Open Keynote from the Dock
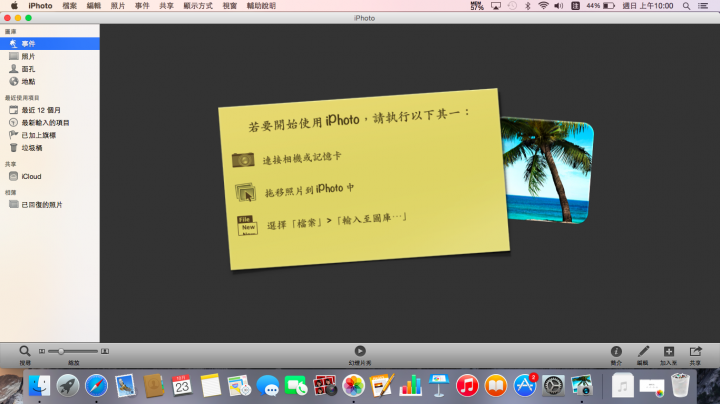 439,385
